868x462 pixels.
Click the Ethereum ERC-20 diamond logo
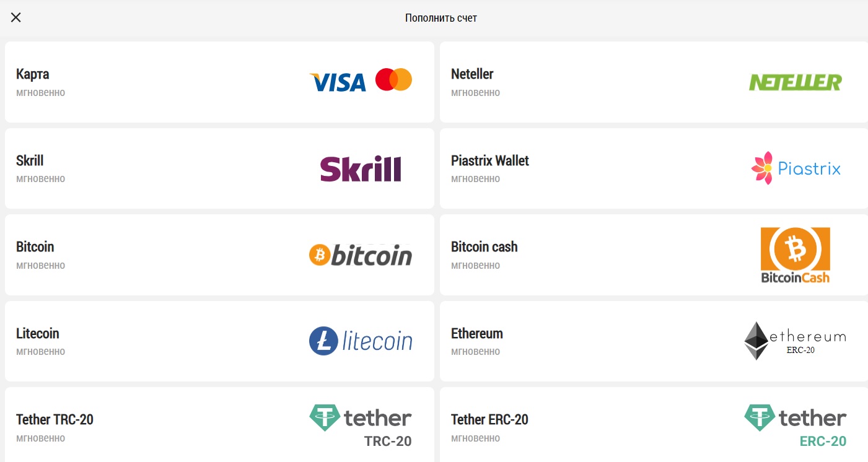795,341
